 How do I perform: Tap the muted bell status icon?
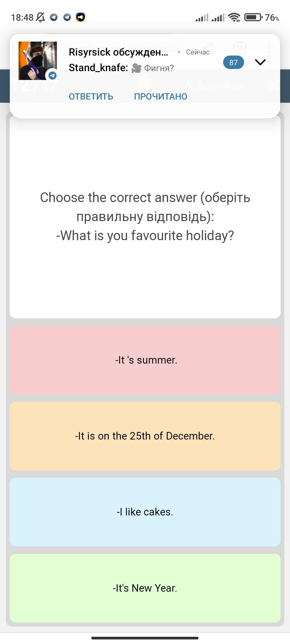41,17
